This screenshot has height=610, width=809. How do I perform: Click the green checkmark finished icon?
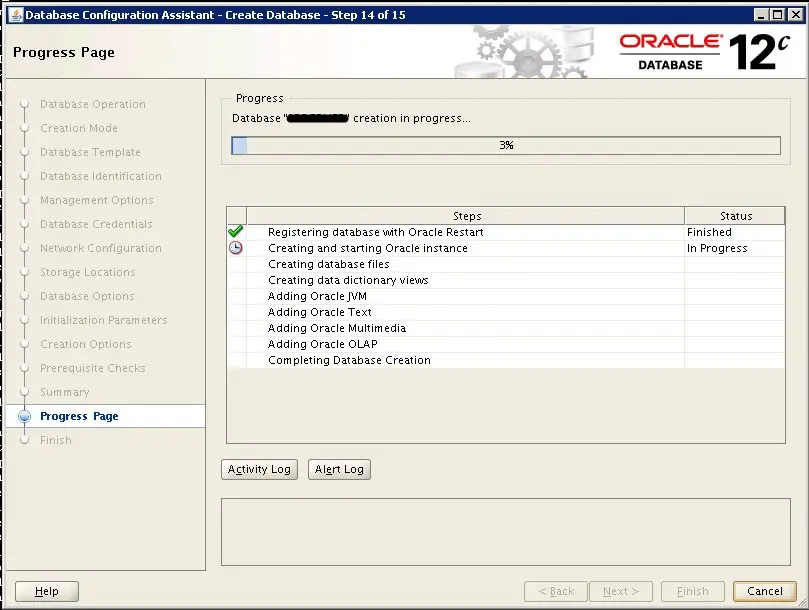pos(235,231)
